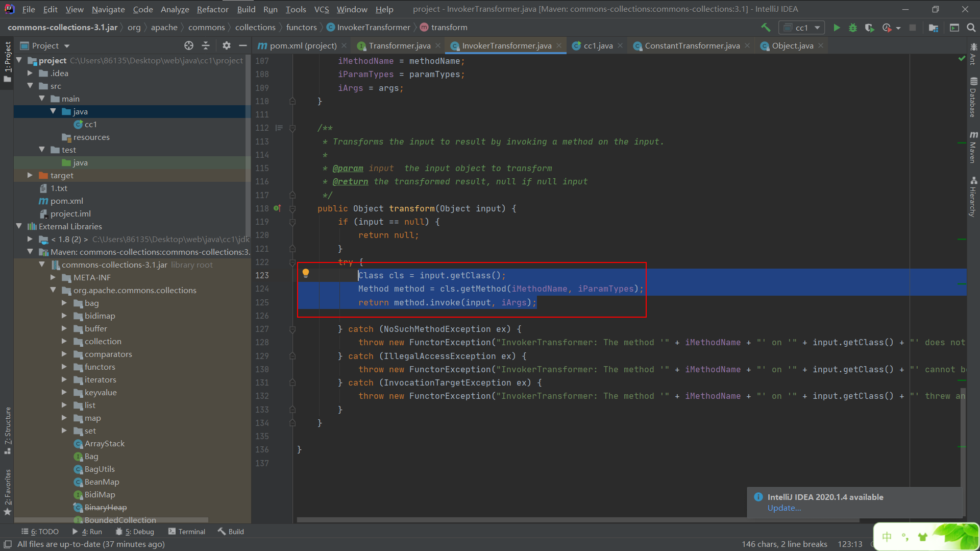Screen dimensions: 980x551
Task: Click the green inspection checkmark indicator
Action: click(962, 59)
